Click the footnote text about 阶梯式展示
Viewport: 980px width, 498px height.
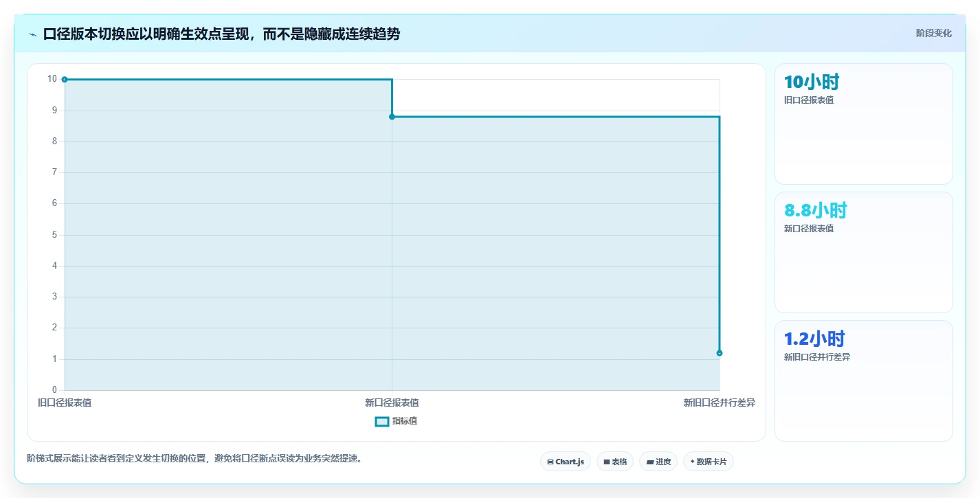pyautogui.click(x=194, y=458)
